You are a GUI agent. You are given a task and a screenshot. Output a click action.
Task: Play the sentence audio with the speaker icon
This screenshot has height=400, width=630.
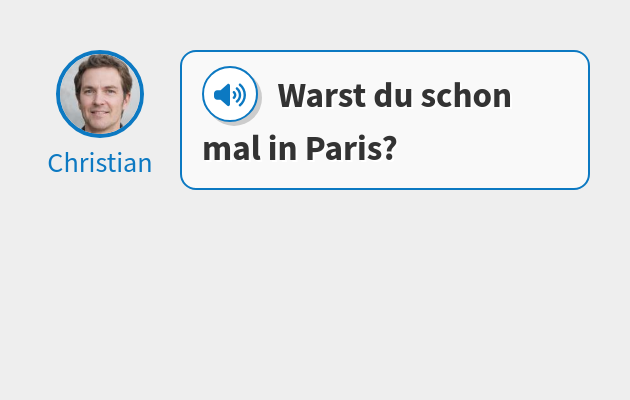230,94
